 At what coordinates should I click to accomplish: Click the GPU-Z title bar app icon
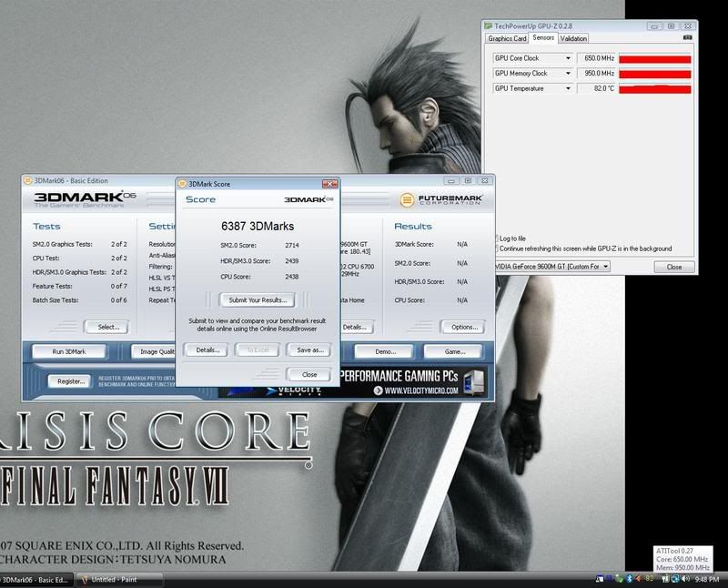pos(488,26)
